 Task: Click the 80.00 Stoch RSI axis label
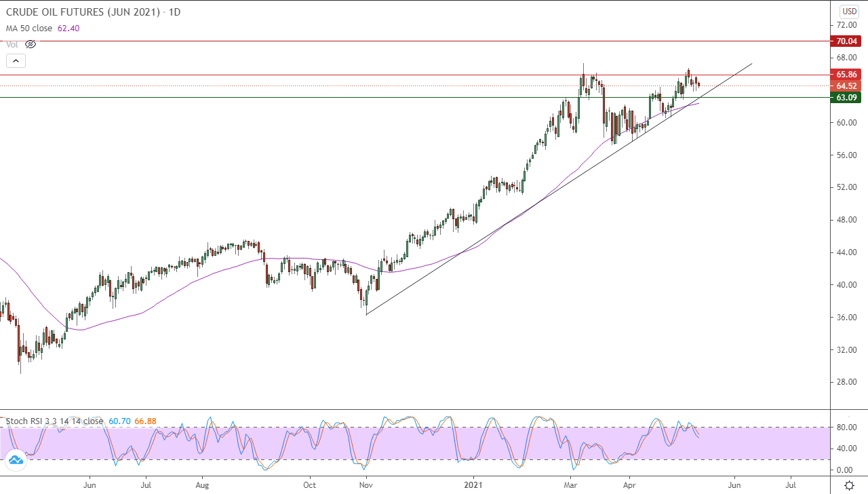click(x=847, y=427)
